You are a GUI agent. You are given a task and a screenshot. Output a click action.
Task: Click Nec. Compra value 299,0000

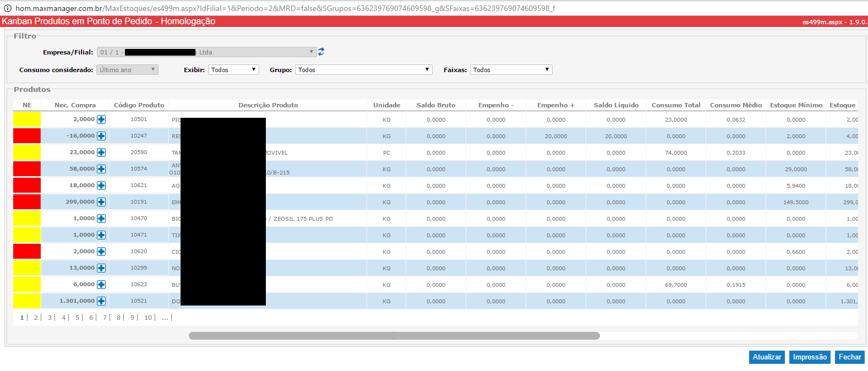click(80, 202)
